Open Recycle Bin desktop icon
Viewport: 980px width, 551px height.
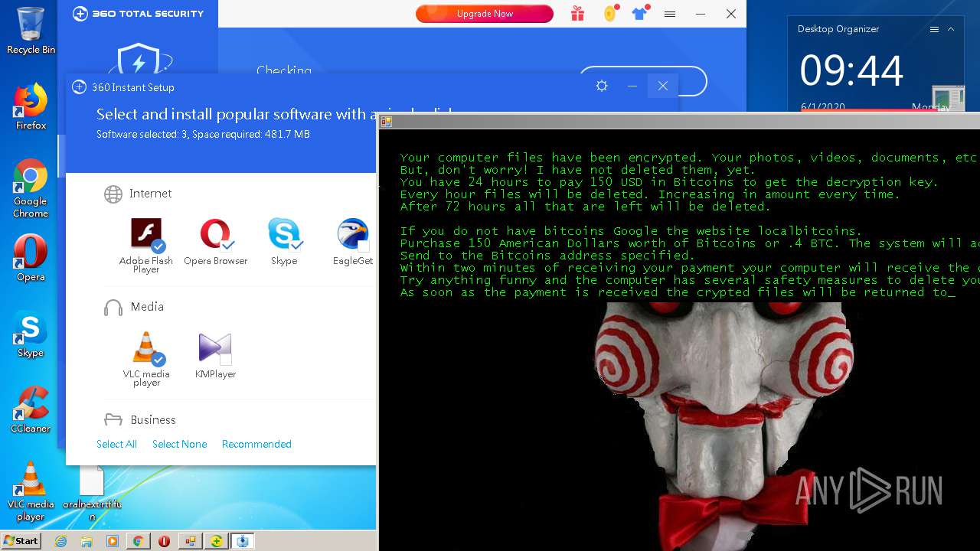[x=31, y=30]
